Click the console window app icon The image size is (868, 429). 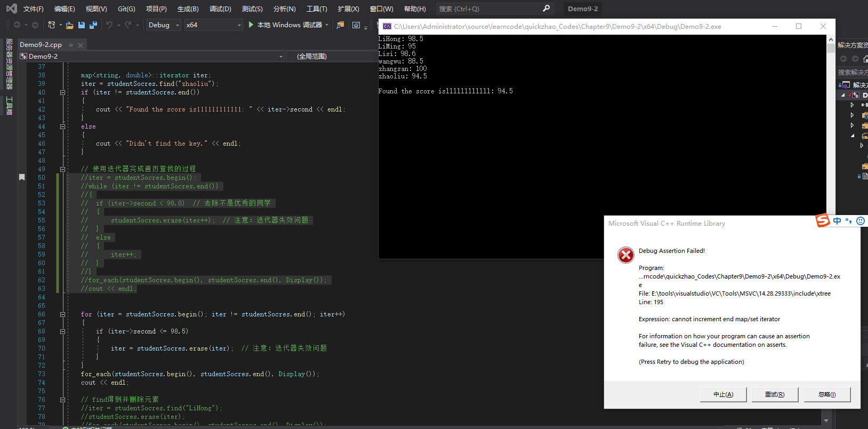click(x=387, y=26)
